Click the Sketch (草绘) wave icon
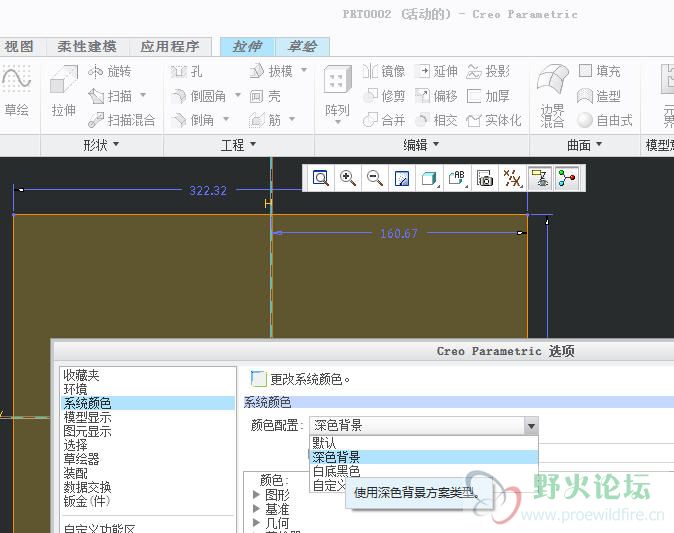The image size is (674, 533). pos(16,78)
